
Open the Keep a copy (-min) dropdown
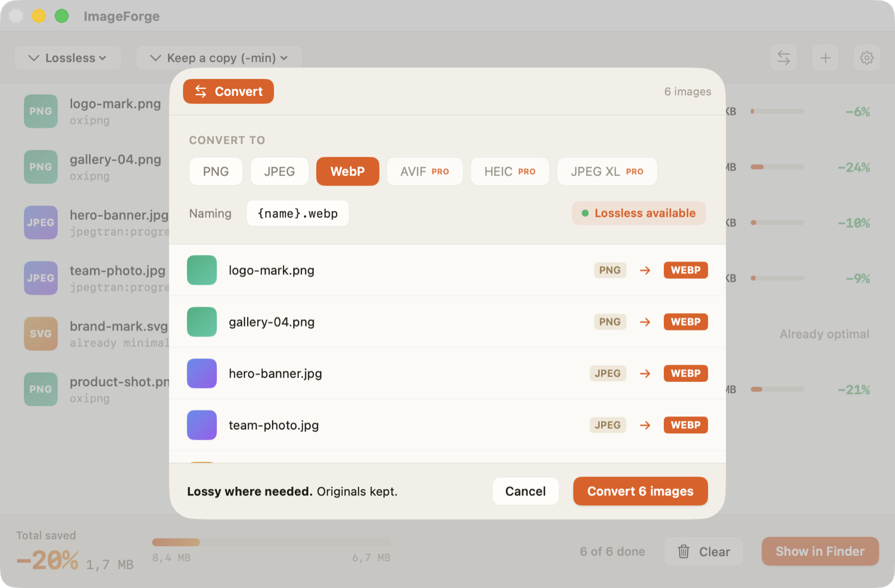point(219,58)
